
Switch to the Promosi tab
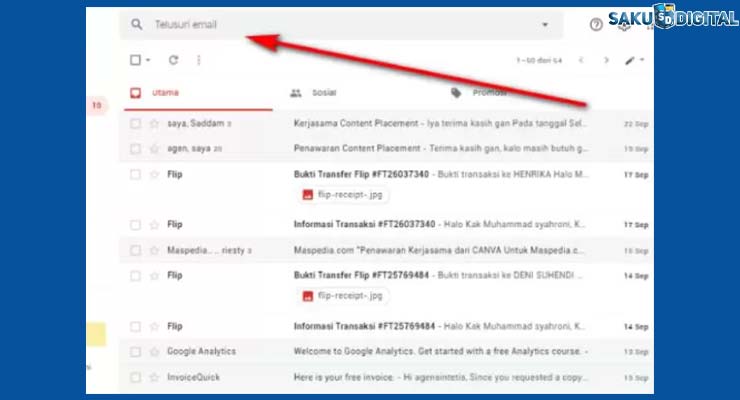[479, 93]
